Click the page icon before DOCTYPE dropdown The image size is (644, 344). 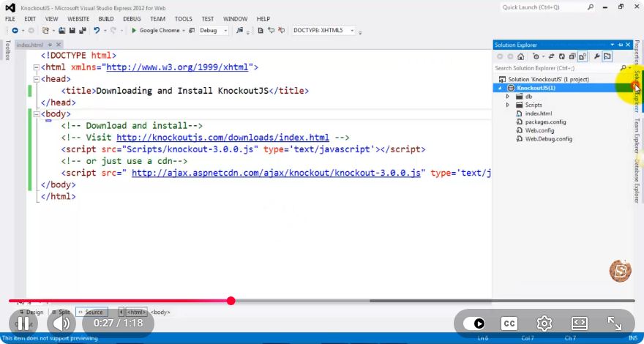(261, 31)
